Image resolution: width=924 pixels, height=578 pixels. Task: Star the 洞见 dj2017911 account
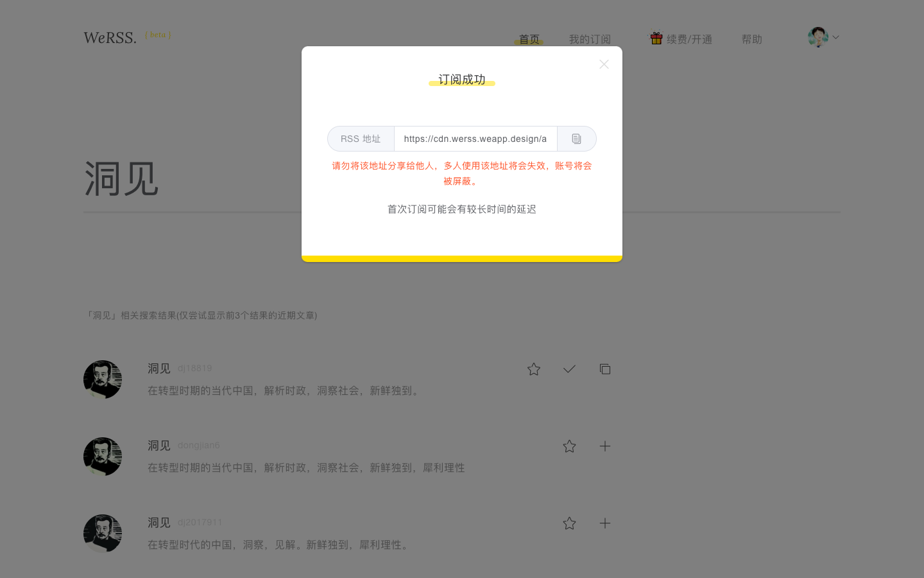click(569, 523)
